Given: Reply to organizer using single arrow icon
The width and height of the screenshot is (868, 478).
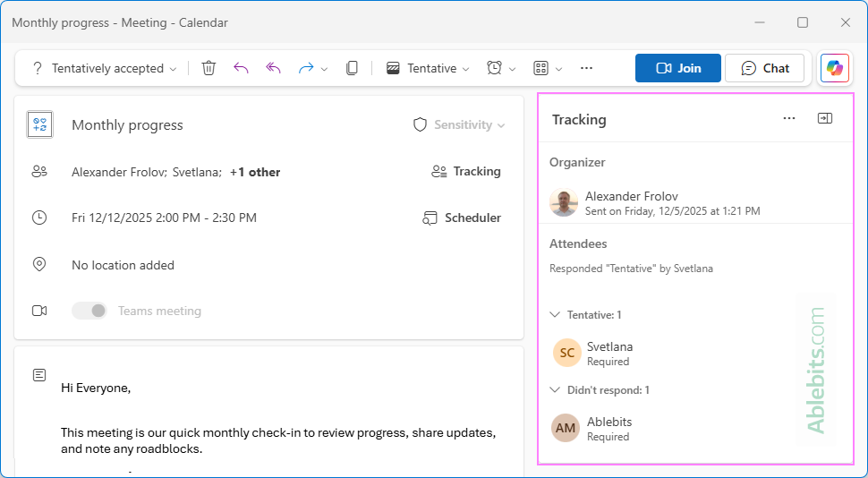Looking at the screenshot, I should tap(241, 68).
